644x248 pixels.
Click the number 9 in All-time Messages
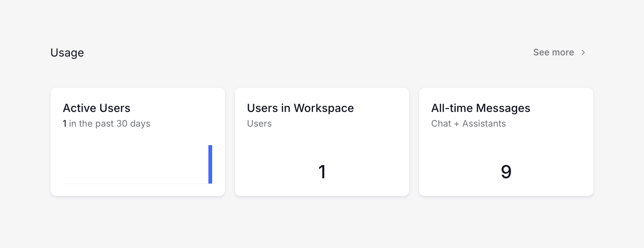pyautogui.click(x=506, y=172)
